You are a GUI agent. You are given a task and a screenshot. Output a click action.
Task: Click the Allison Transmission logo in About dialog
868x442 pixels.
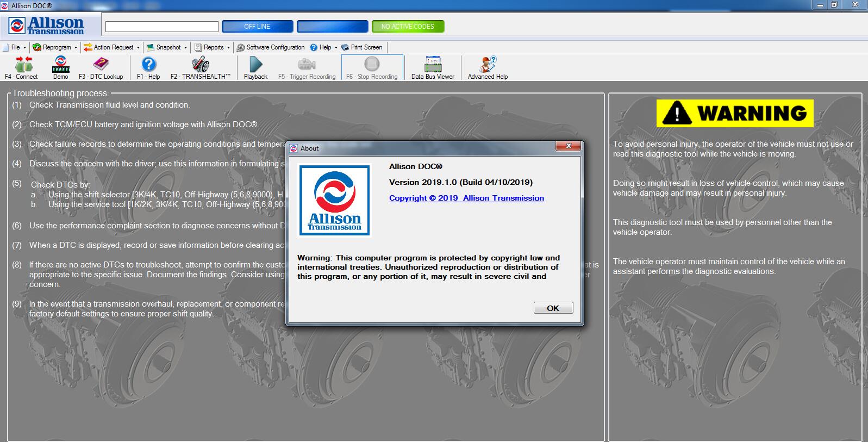coord(335,201)
